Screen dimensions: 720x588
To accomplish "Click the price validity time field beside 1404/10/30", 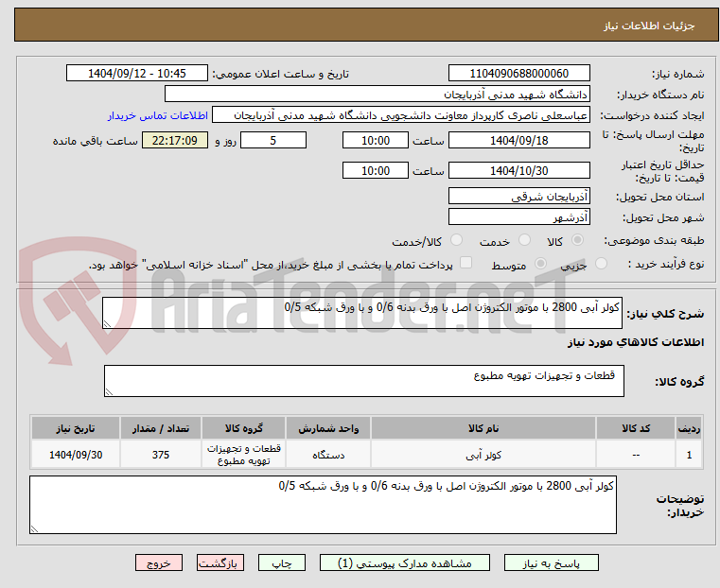I will coord(376,170).
